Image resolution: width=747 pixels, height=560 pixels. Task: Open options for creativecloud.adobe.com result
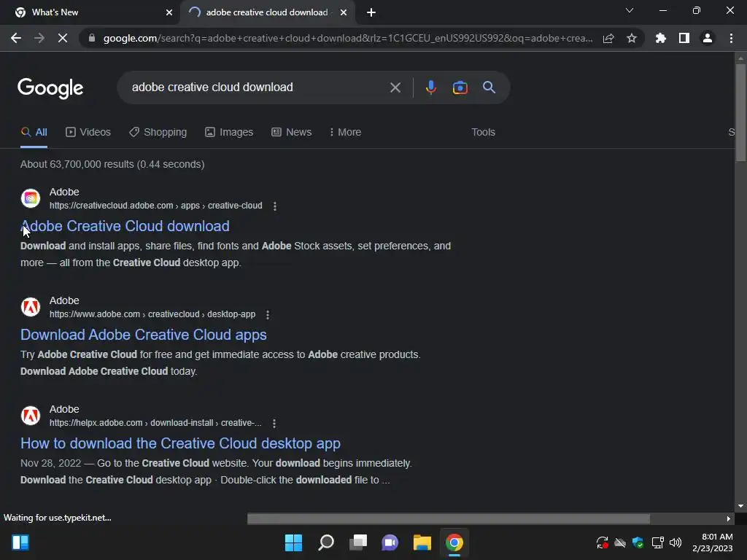point(275,206)
